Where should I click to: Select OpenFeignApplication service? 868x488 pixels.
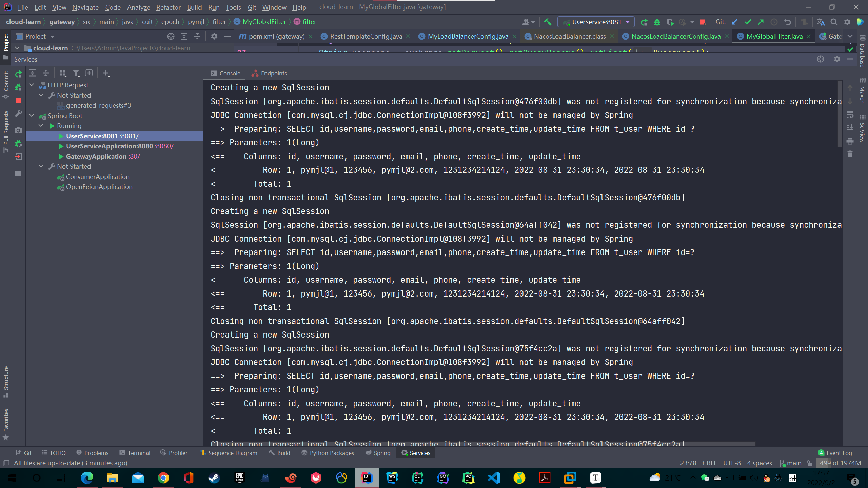(99, 187)
